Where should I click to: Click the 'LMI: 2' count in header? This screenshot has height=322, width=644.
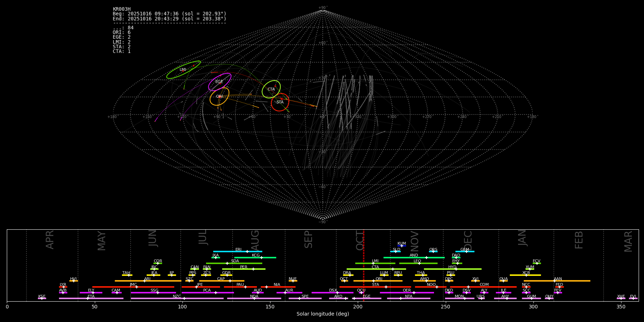click(122, 42)
